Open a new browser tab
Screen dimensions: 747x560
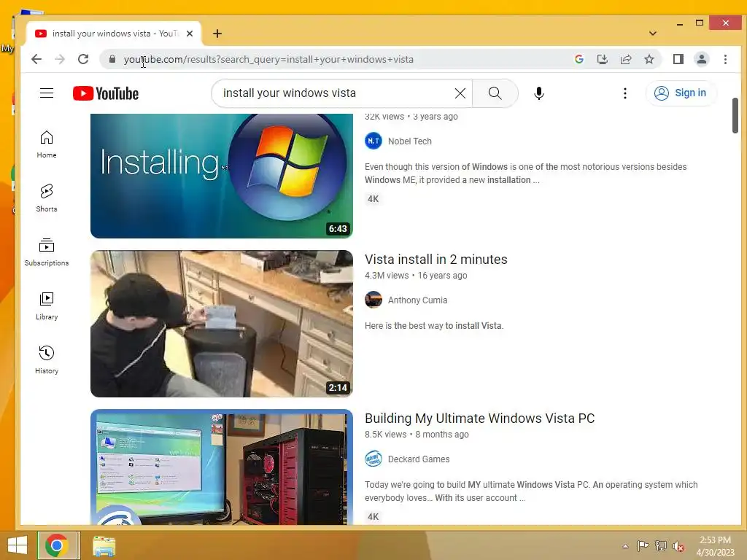(x=217, y=34)
